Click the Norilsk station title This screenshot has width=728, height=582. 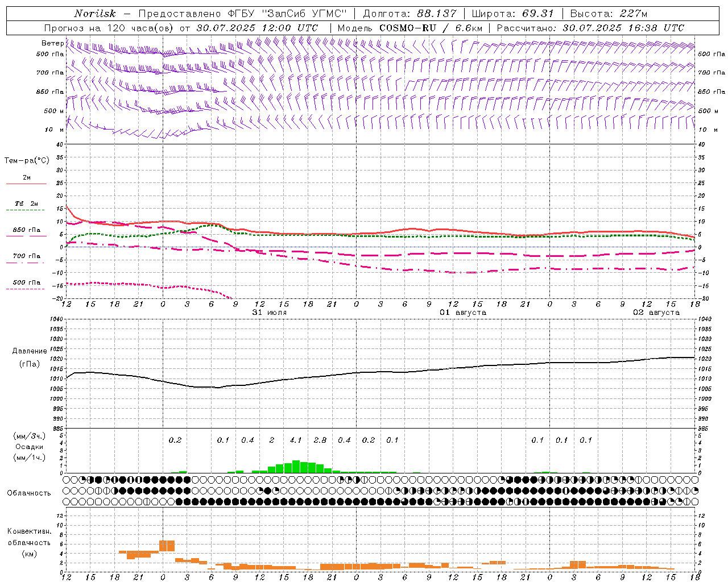pos(94,14)
